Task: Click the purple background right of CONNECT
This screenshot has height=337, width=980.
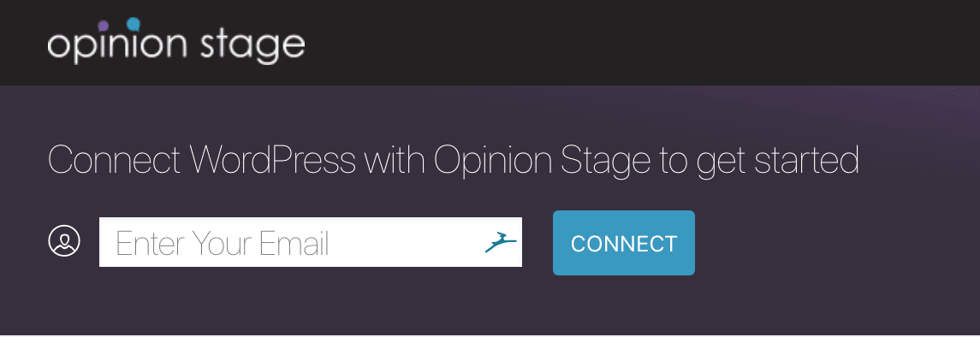Action: (838, 243)
